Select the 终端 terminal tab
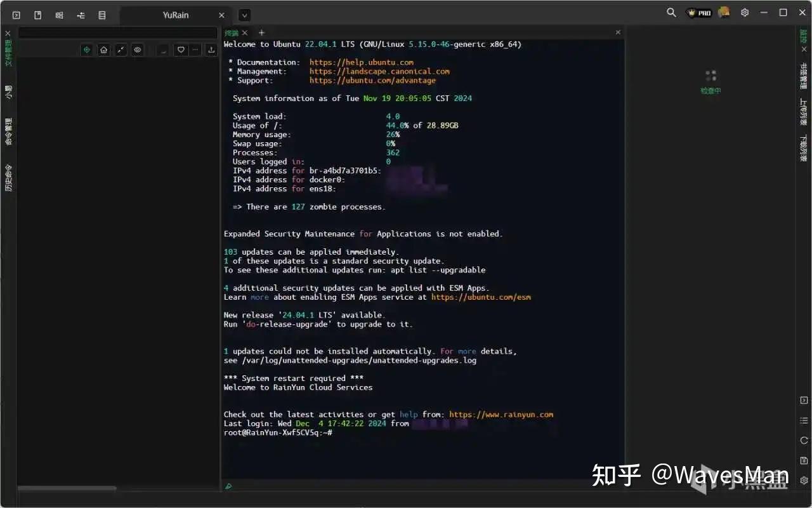812x508 pixels. tap(232, 32)
